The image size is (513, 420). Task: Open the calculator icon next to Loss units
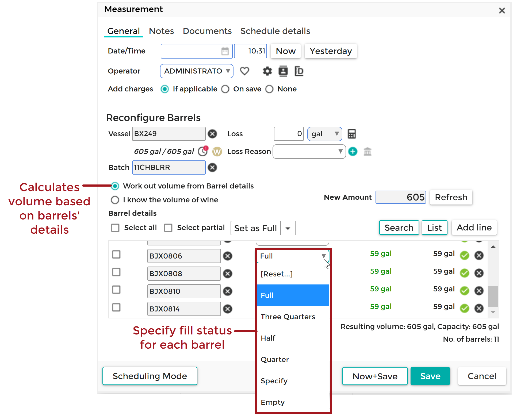(x=352, y=134)
